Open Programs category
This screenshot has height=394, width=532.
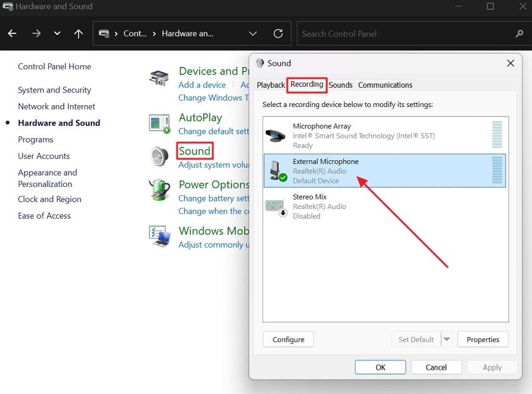(36, 139)
